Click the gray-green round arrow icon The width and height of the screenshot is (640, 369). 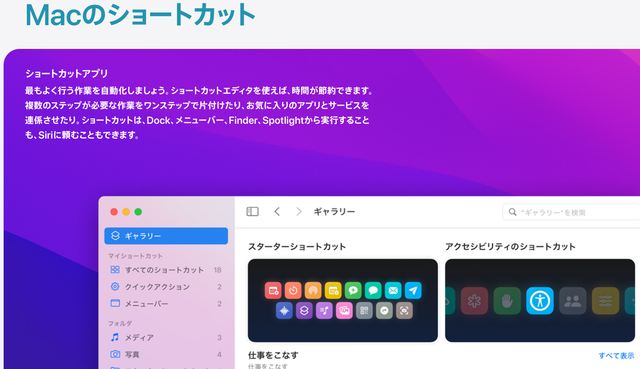(384, 311)
